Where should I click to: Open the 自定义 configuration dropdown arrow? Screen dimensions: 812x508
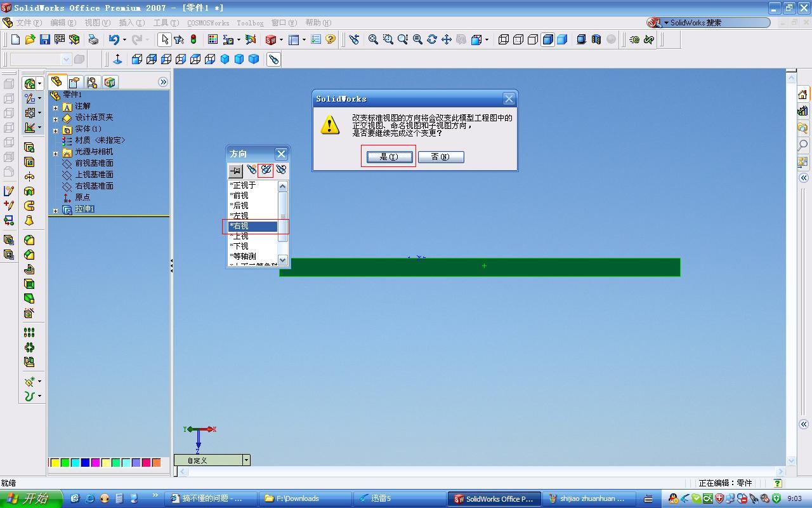click(x=246, y=460)
